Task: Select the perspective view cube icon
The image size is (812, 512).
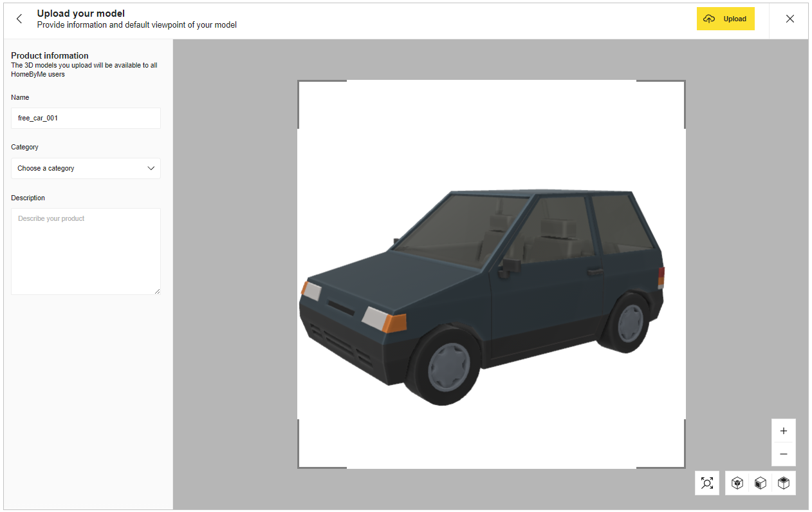Action: pyautogui.click(x=737, y=483)
